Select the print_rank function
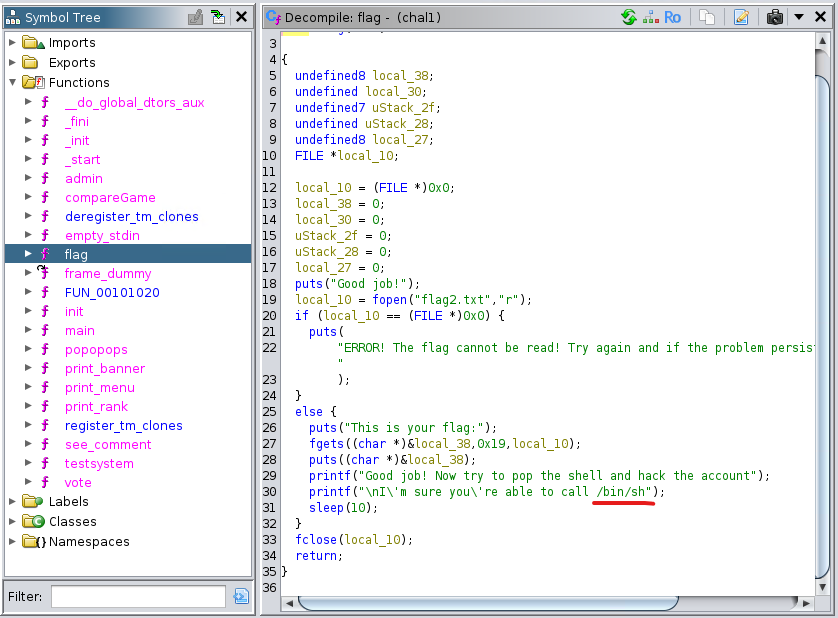Image resolution: width=838 pixels, height=618 pixels. (x=96, y=406)
